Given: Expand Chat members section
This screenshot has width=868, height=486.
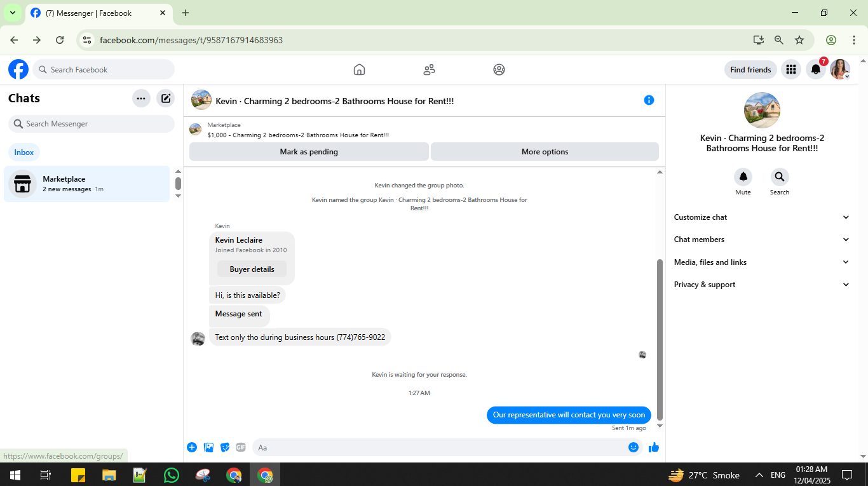Looking at the screenshot, I should click(x=761, y=240).
